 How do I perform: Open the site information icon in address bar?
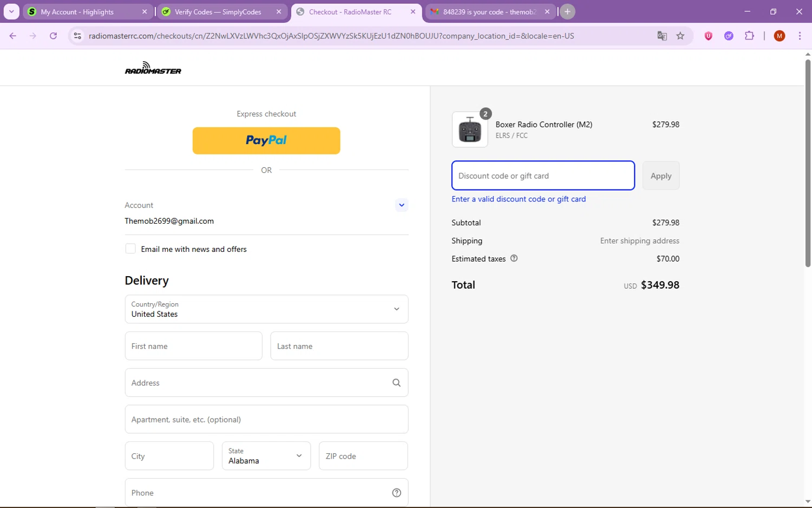(x=77, y=36)
